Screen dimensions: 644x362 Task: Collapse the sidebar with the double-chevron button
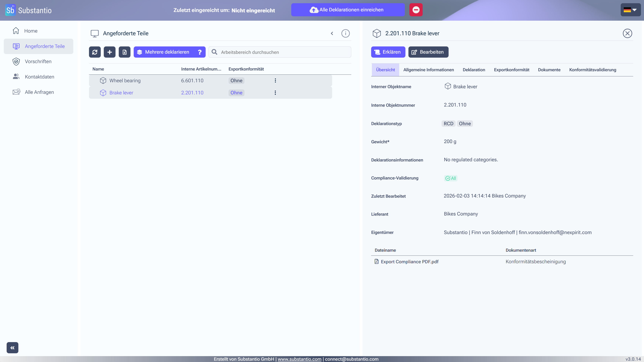[12, 347]
